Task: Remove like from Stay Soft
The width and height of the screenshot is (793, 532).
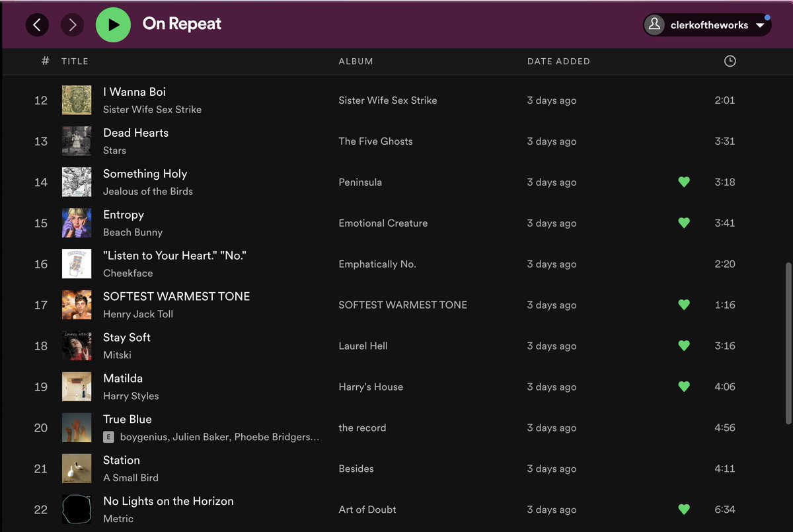Action: point(684,346)
